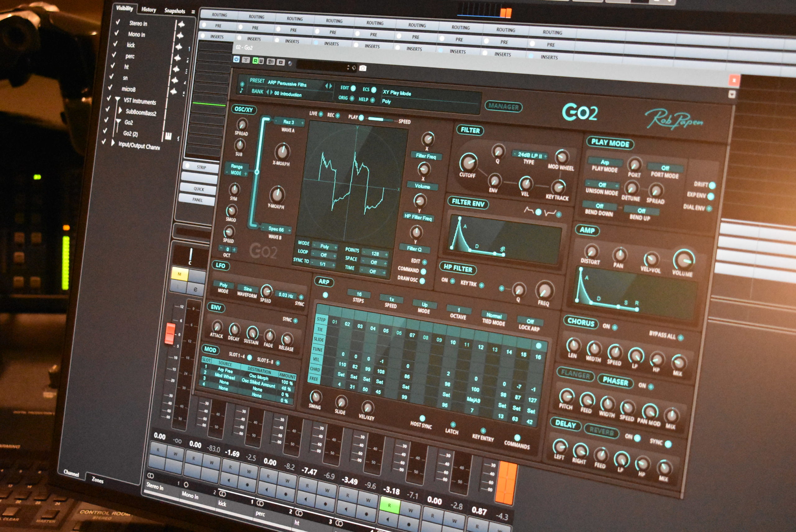Click the DISTORT knob in AMP section
Viewport: 796px width, 532px height.
(591, 252)
